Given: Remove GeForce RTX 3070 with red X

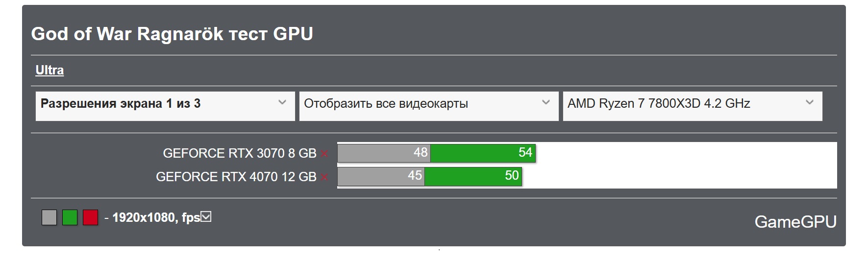Looking at the screenshot, I should (x=324, y=154).
